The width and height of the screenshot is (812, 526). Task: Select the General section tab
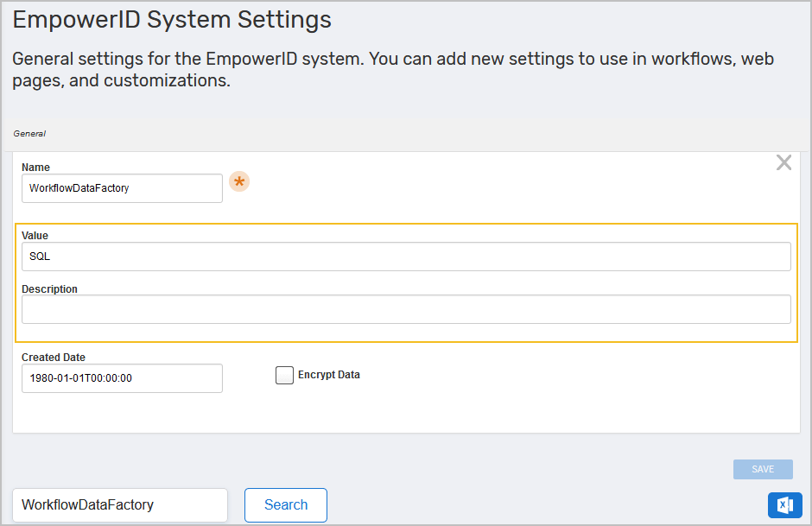[x=29, y=133]
